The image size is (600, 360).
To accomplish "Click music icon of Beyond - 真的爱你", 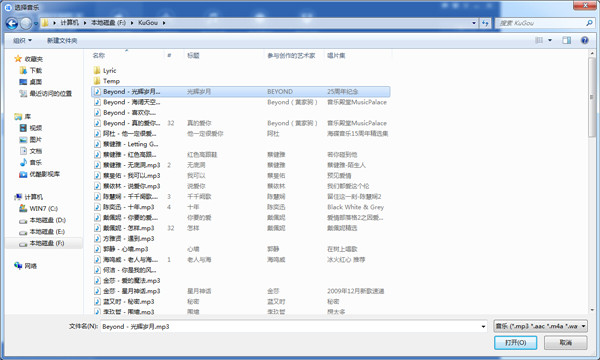I will tap(97, 123).
